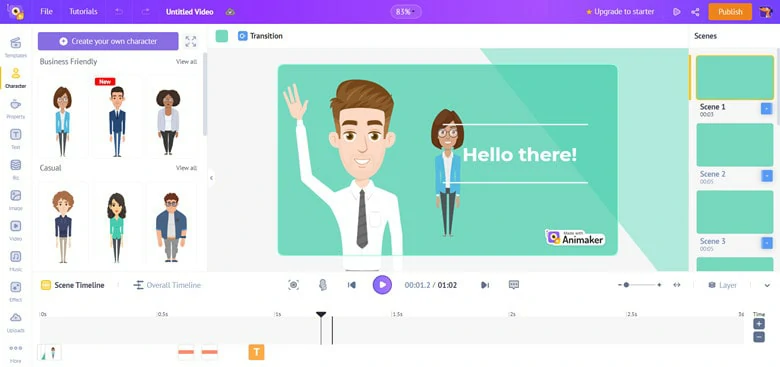Image resolution: width=780 pixels, height=367 pixels.
Task: Click add button next to Scene 1
Action: tap(767, 108)
